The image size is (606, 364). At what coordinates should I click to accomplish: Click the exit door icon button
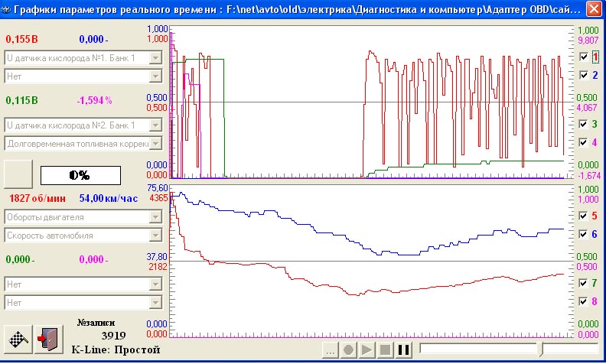point(46,338)
